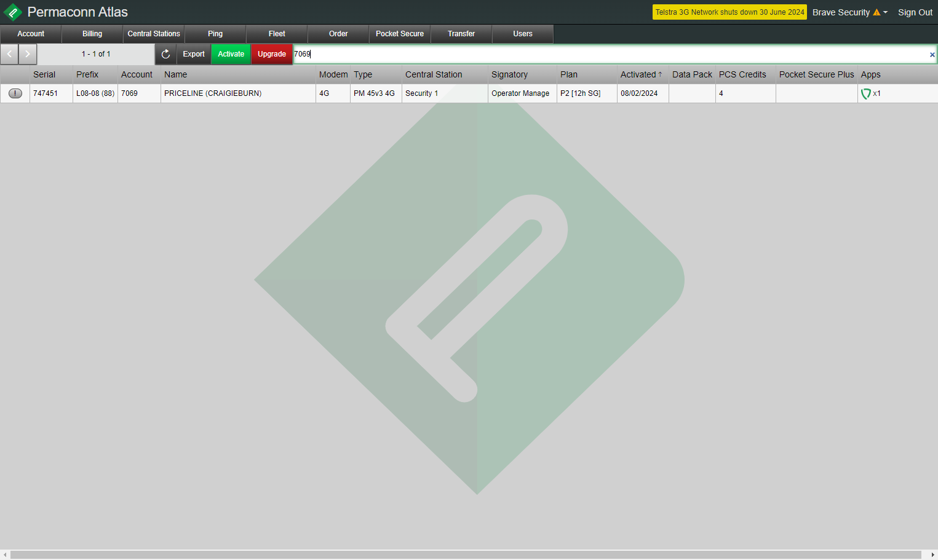938x560 pixels.
Task: Open the Fleet menu
Action: [x=277, y=34]
